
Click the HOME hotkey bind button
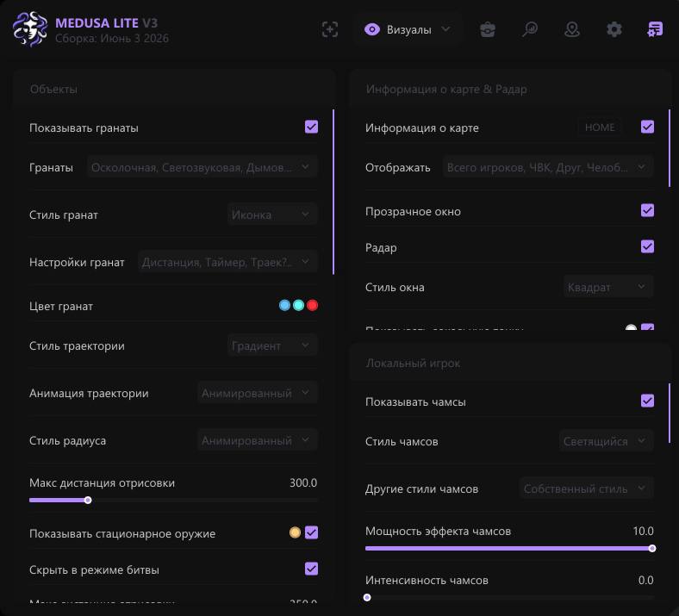pos(600,128)
